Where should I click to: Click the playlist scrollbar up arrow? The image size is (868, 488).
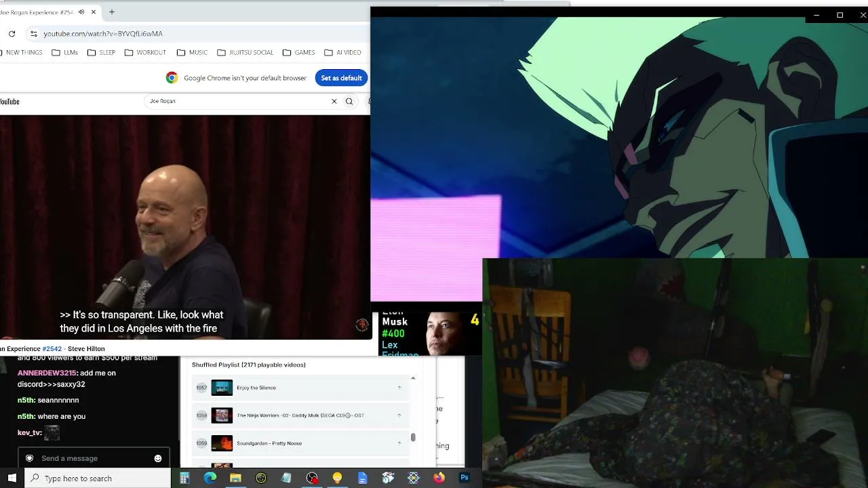coord(413,378)
